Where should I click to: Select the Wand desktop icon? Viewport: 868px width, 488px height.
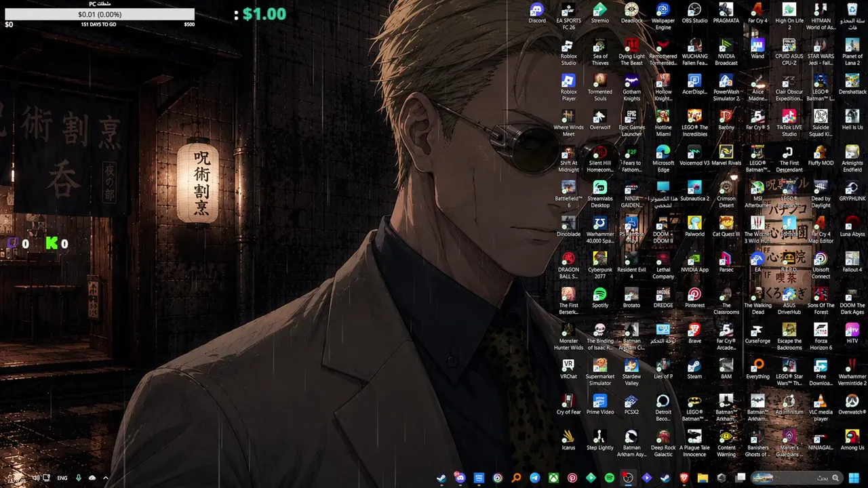(x=757, y=49)
